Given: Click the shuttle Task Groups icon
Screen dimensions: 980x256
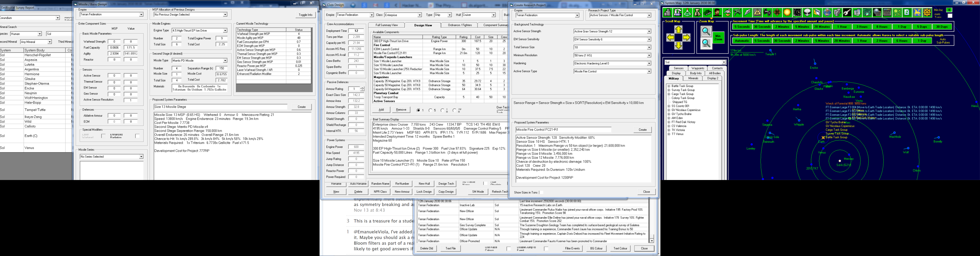Looking at the screenshot, I should 727,12.
